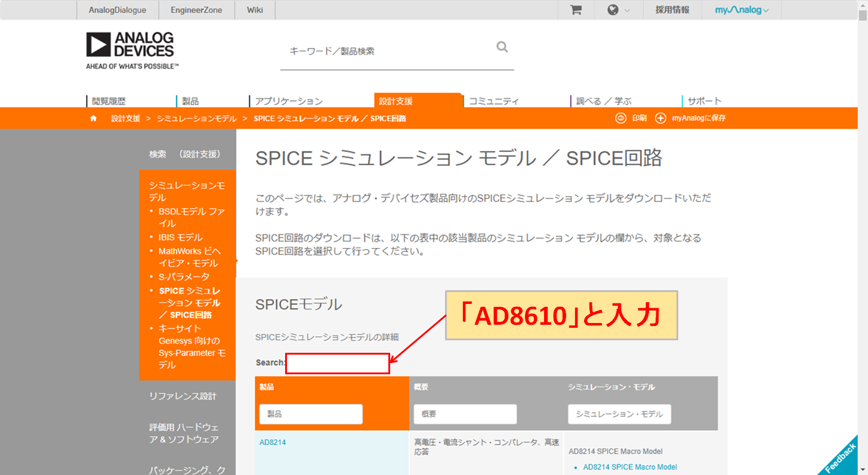Click the globe language selector icon
Viewport: 868px width, 475px height.
[x=614, y=10]
